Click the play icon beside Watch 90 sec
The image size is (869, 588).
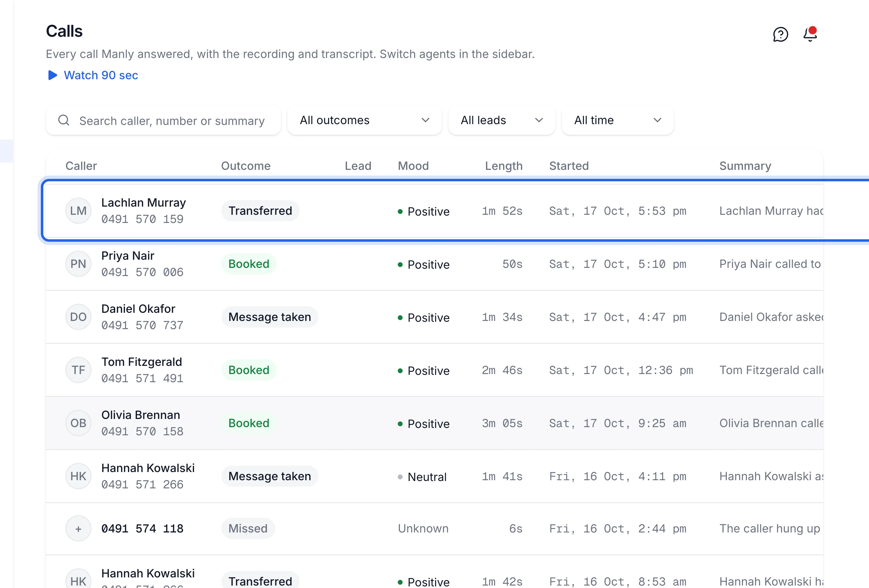[53, 75]
